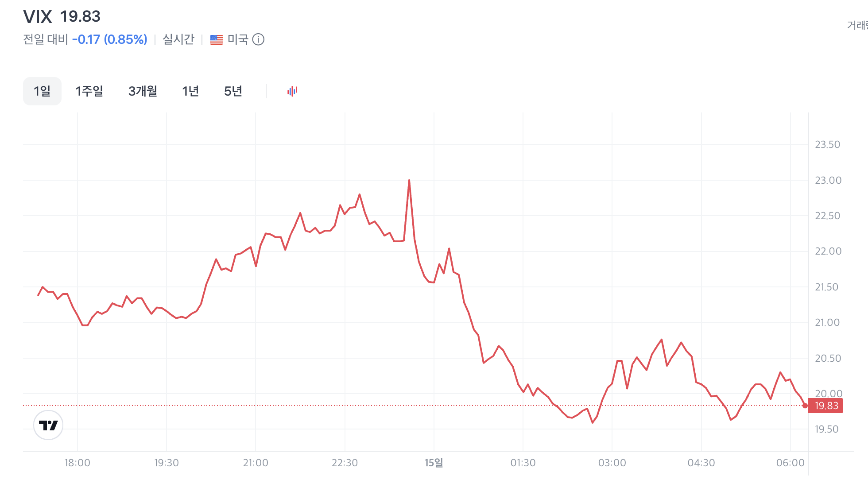Select the 1년 chart range
This screenshot has width=868, height=495.
coord(190,91)
